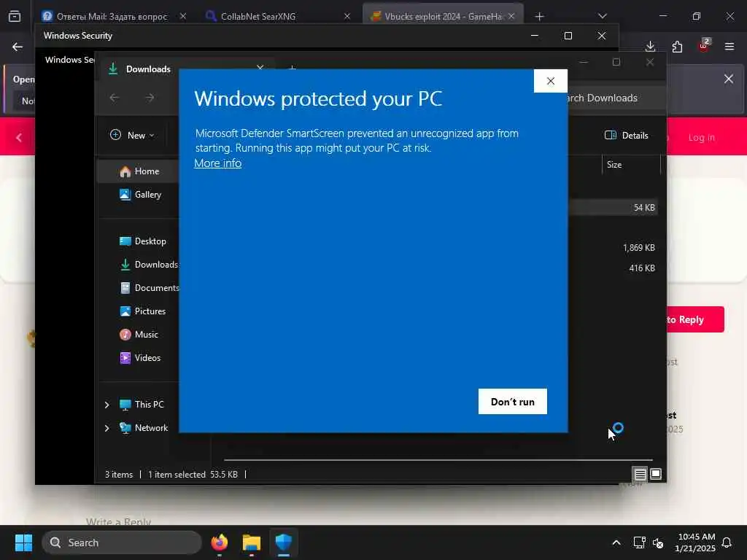Open Firefox view icon at top left
The image size is (747, 560).
(15, 17)
